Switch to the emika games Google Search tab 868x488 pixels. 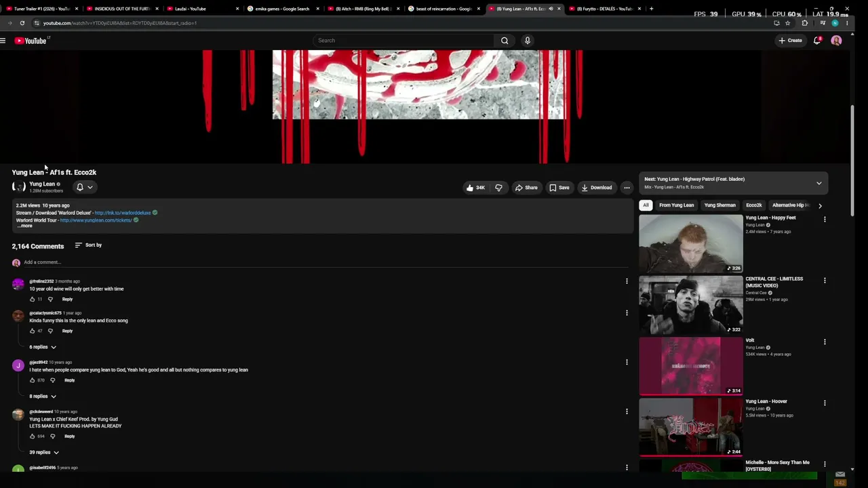click(282, 9)
